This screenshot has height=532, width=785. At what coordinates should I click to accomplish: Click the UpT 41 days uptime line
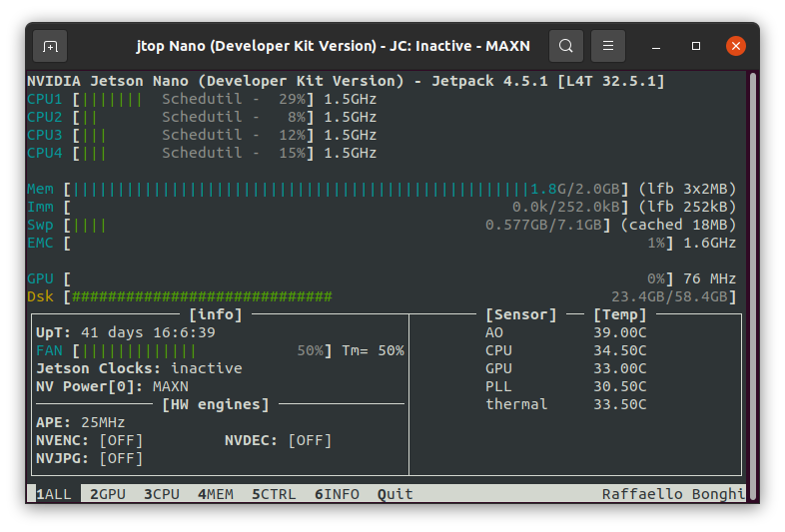tap(126, 332)
